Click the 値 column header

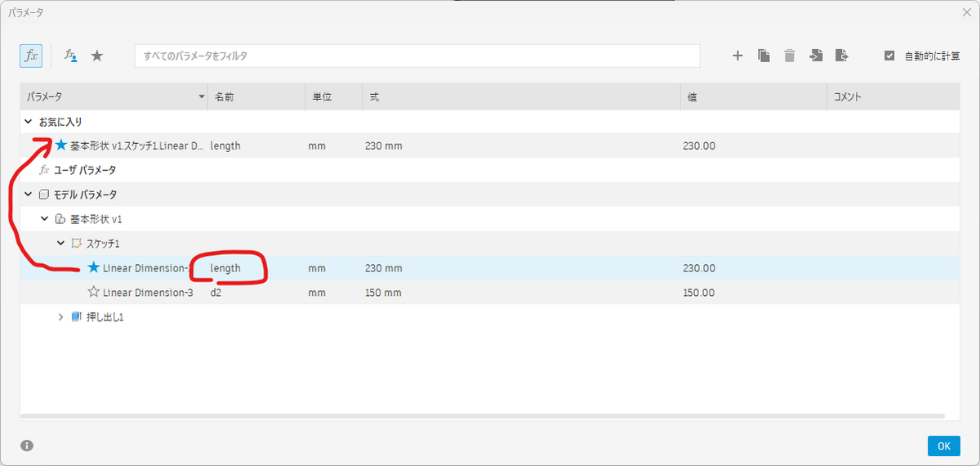[x=754, y=96]
